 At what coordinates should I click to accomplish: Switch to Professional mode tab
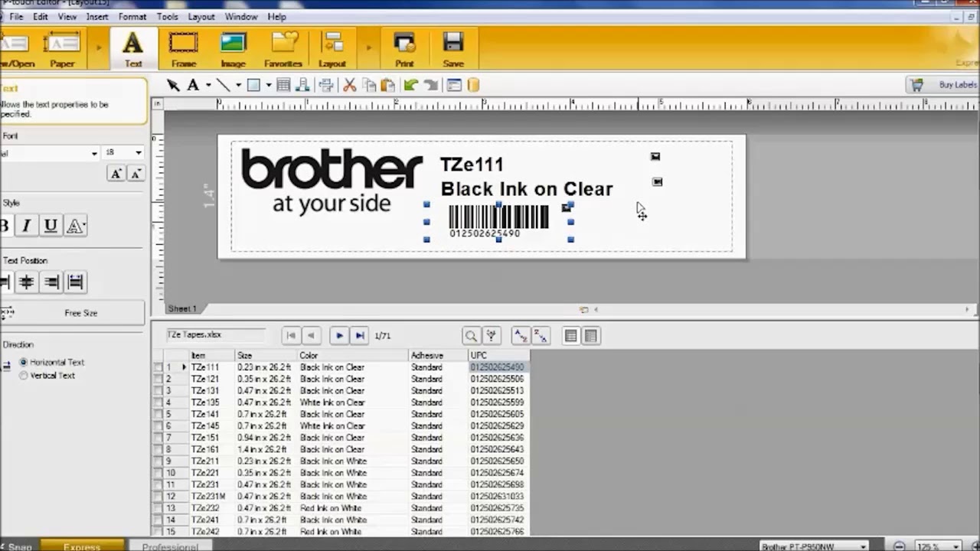click(170, 546)
